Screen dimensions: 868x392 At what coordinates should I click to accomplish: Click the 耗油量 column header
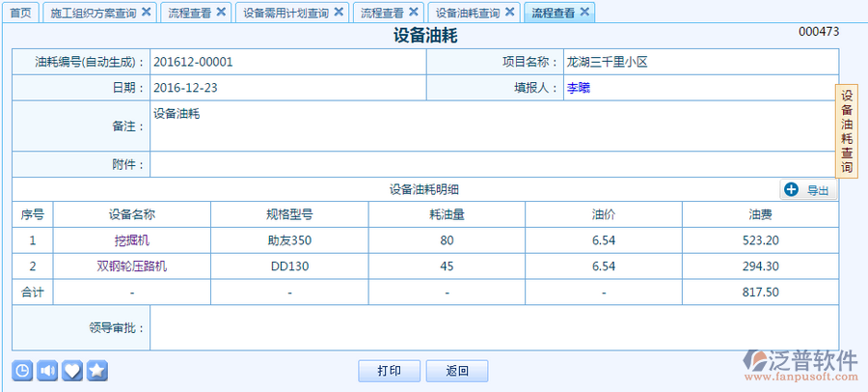(447, 214)
